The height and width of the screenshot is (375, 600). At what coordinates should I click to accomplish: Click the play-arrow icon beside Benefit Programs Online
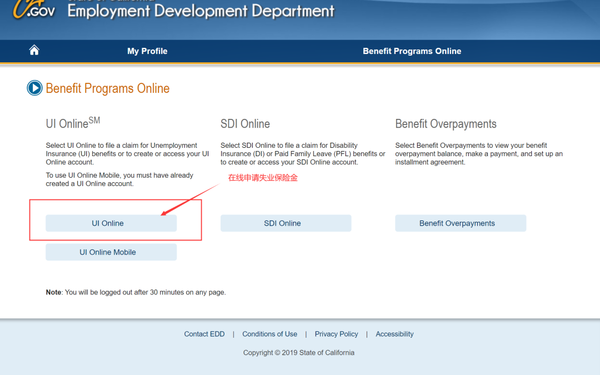click(34, 88)
